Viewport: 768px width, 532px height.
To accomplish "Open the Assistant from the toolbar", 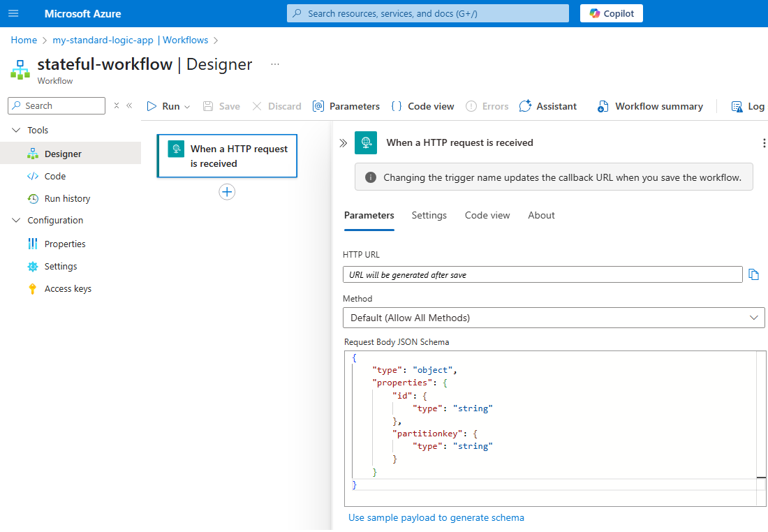I will [x=548, y=106].
